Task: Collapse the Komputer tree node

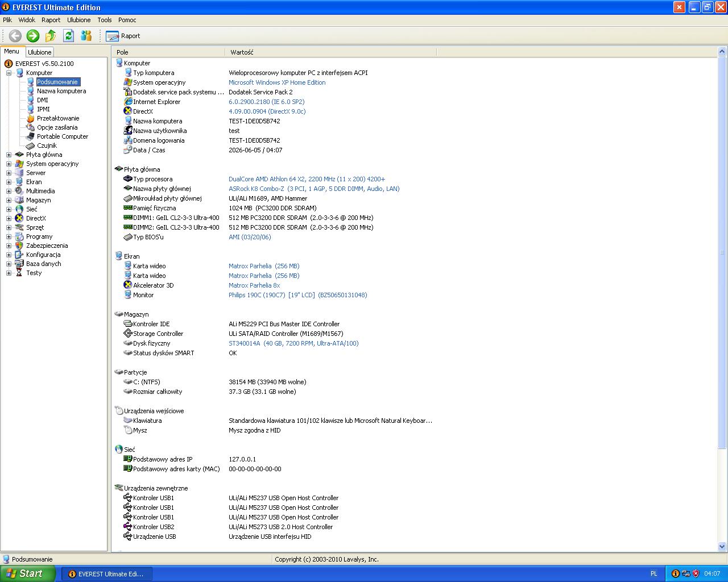Action: pos(9,73)
